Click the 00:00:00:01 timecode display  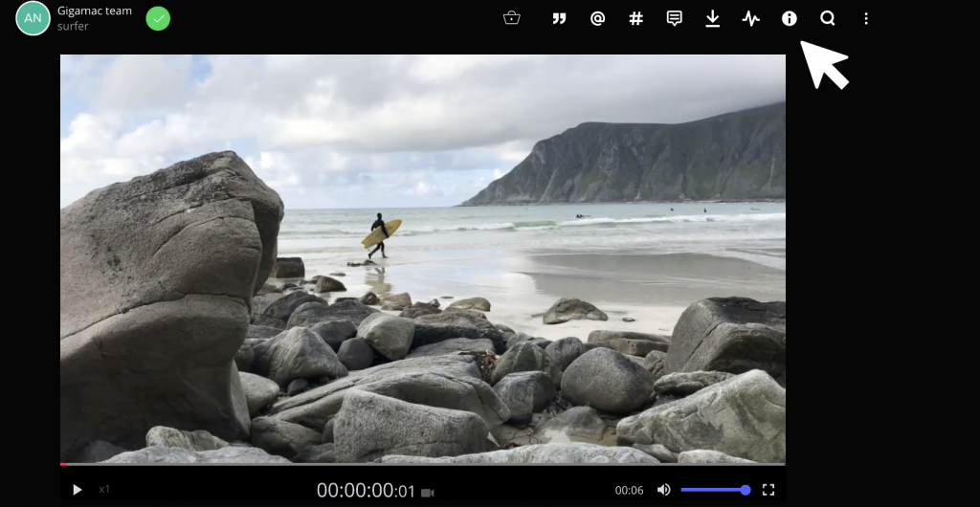(366, 491)
